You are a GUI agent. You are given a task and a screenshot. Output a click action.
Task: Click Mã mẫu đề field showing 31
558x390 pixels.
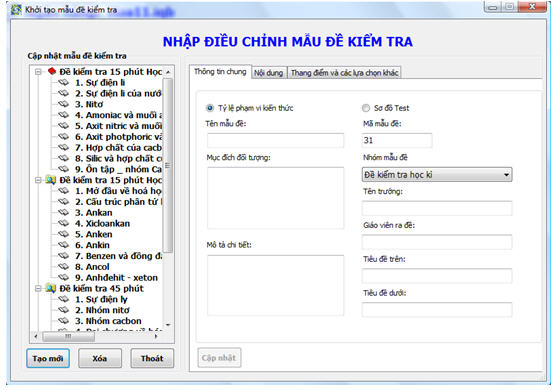point(397,140)
